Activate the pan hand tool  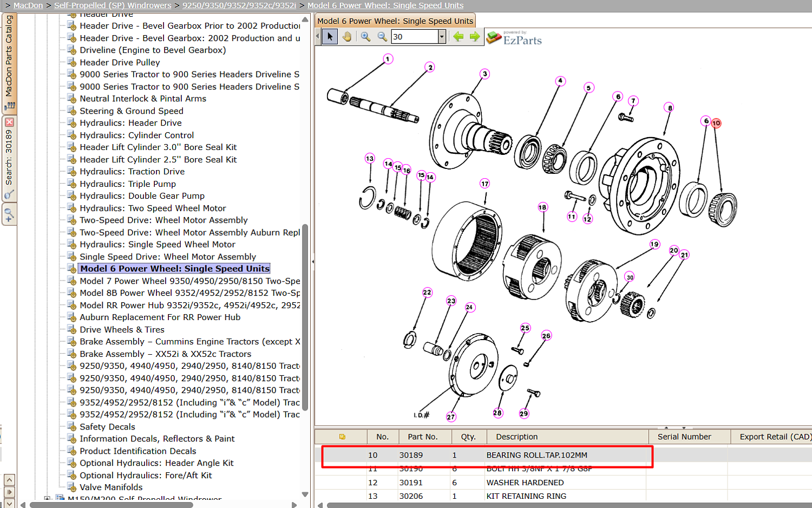[x=346, y=37]
